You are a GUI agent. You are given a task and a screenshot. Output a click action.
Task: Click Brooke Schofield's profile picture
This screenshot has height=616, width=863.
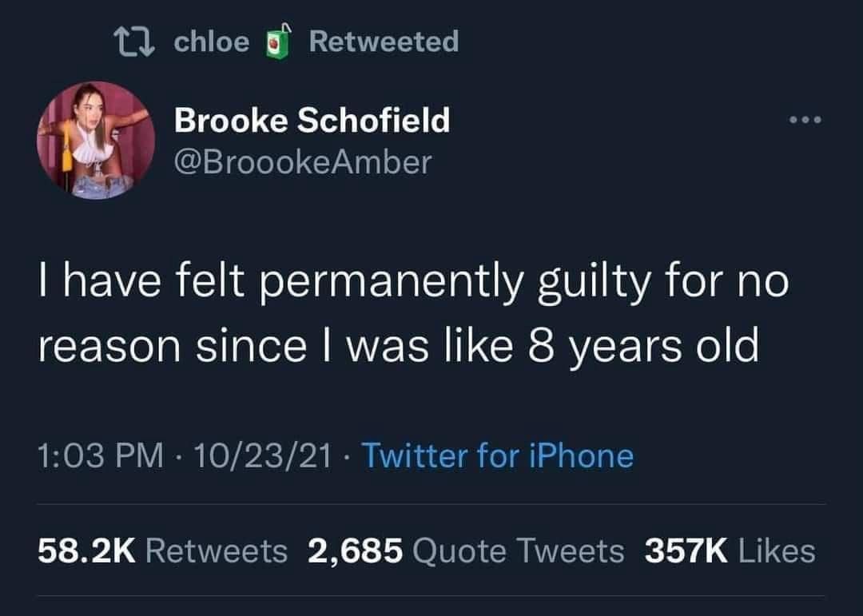coord(94,144)
